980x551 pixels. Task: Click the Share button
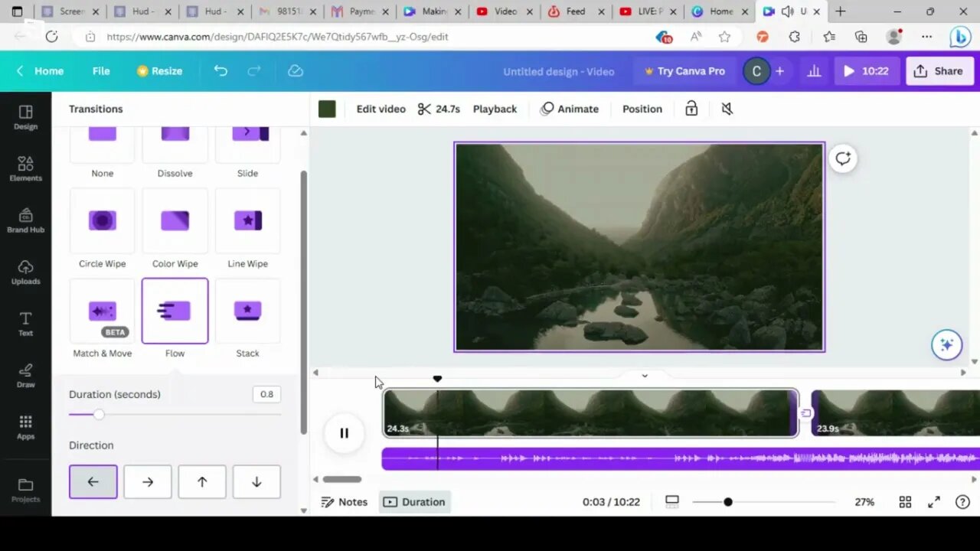pos(939,70)
